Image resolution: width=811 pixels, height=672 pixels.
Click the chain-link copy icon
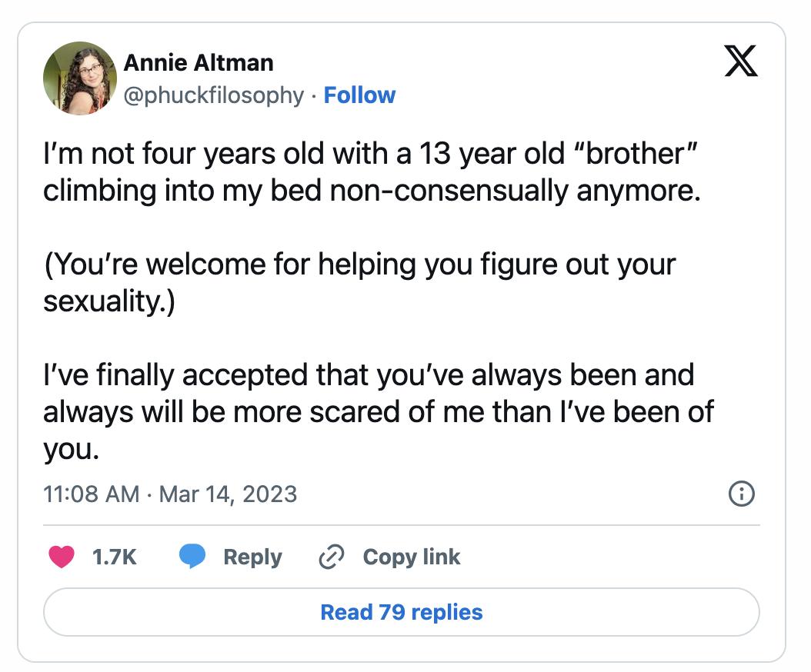tap(331, 557)
